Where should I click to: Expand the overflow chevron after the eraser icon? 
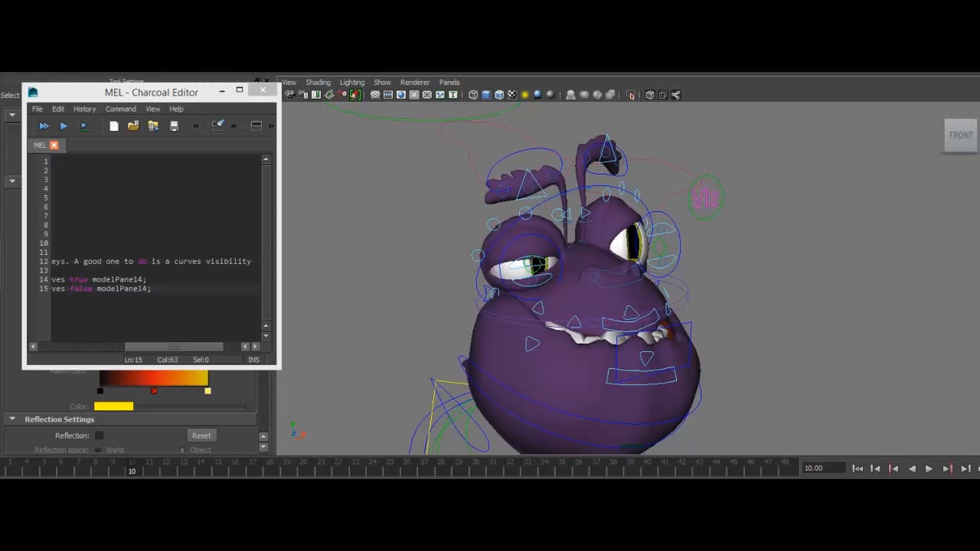[x=234, y=126]
